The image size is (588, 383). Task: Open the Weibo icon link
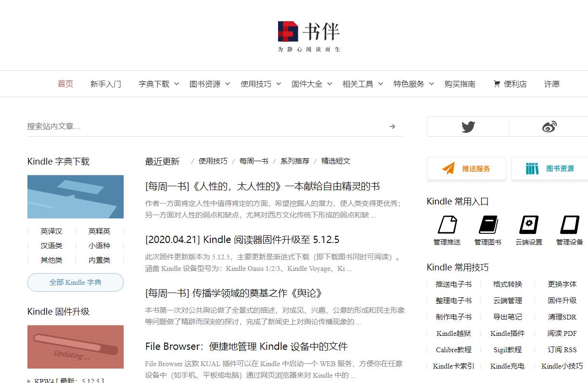(549, 127)
